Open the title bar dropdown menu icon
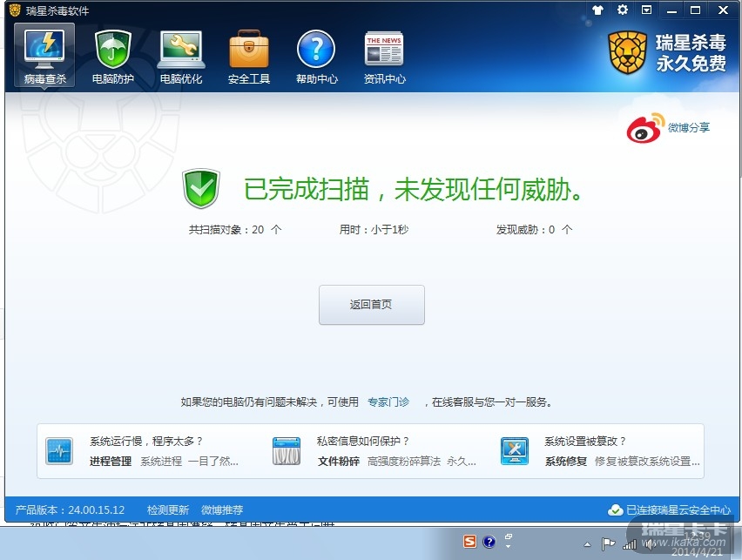742x560 pixels. 646,10
